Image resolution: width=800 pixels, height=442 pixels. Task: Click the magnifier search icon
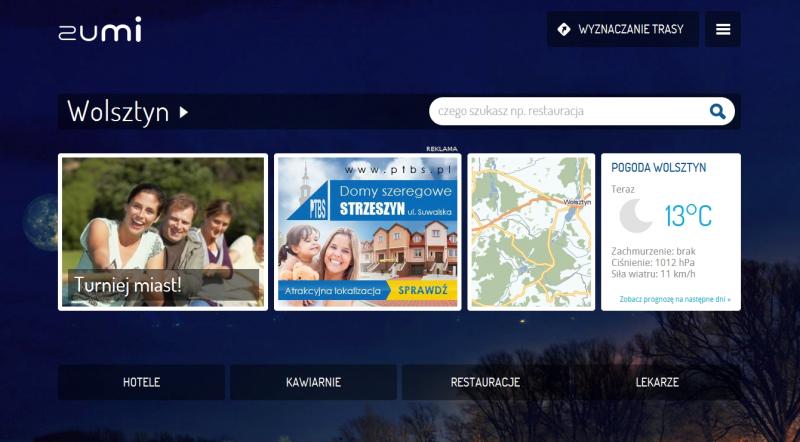click(717, 111)
